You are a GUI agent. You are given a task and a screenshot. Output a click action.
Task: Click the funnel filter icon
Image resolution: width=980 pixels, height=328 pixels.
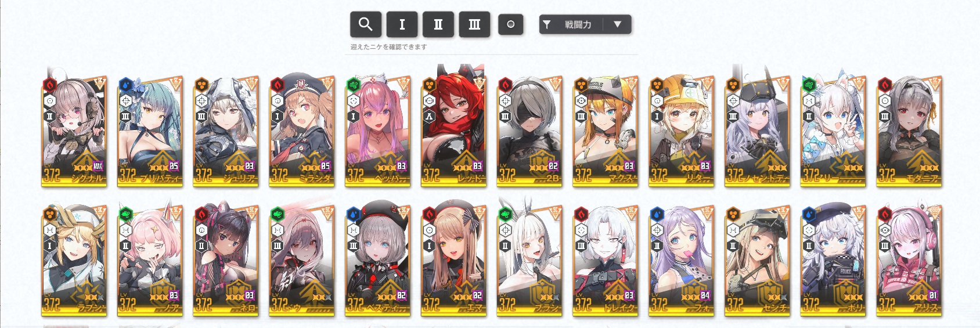pos(547,24)
